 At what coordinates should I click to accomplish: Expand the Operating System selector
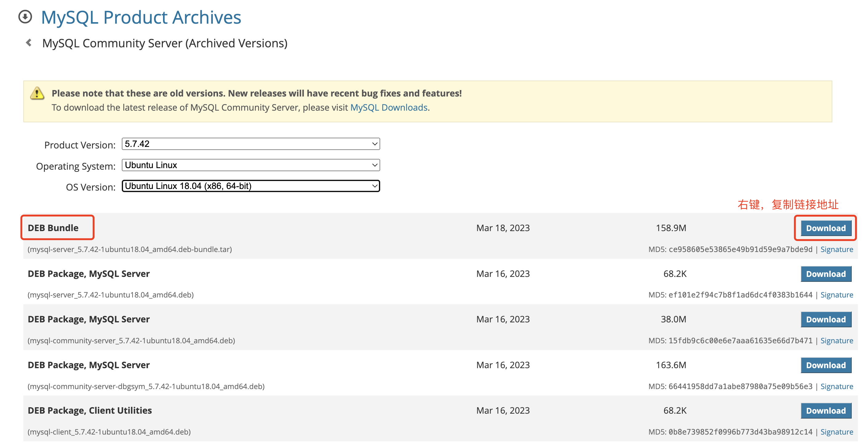click(251, 165)
